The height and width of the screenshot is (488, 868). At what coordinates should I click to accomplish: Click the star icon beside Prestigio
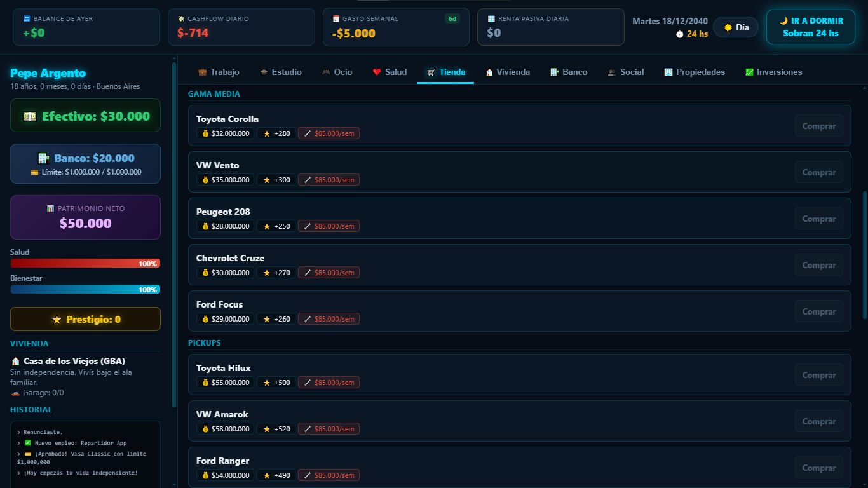(57, 320)
